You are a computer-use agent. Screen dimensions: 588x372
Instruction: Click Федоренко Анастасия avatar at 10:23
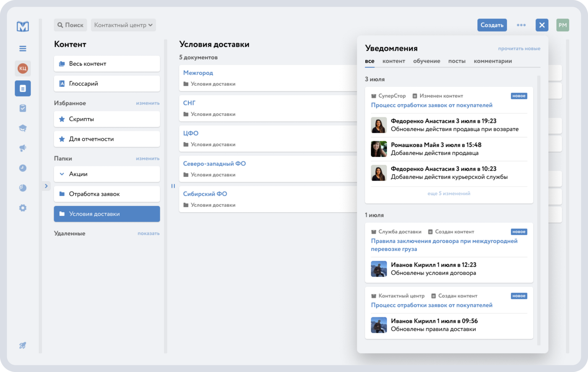(379, 173)
